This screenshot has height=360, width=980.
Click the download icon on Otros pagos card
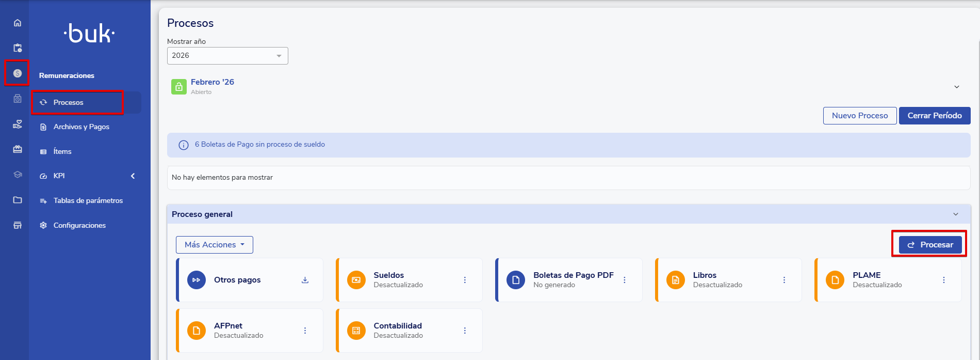pos(305,280)
